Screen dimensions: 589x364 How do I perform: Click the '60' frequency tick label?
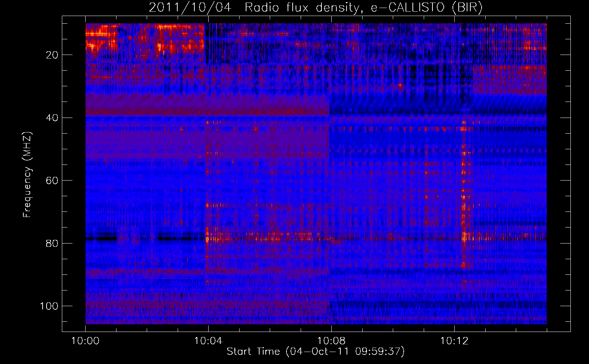[52, 181]
